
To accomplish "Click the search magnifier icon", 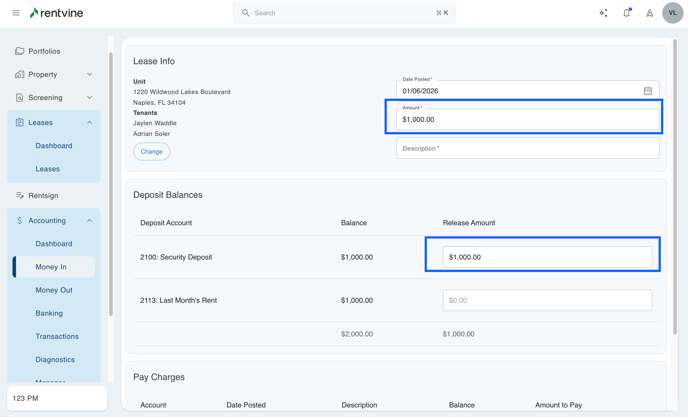I will pos(246,13).
